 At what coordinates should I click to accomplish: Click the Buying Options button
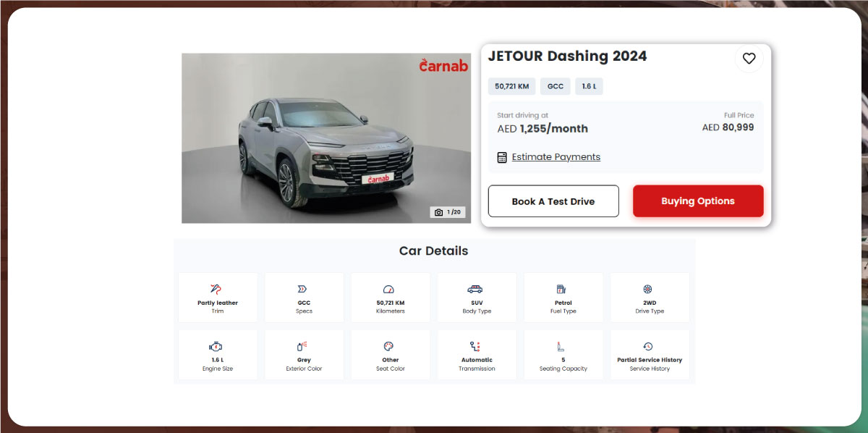[697, 201]
